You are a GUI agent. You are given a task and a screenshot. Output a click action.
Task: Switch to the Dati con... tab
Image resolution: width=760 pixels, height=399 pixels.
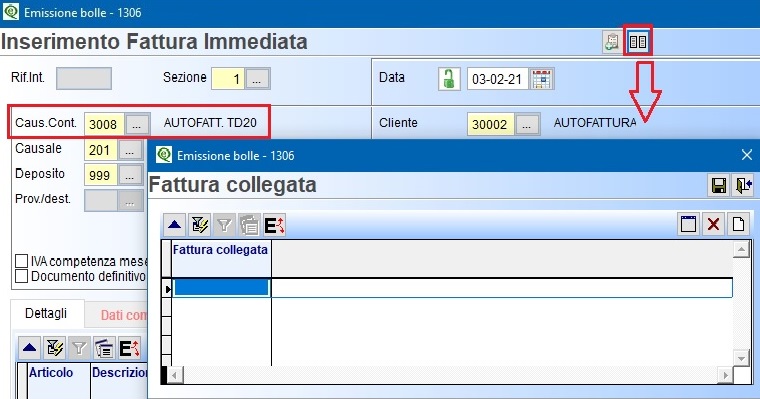(x=123, y=315)
